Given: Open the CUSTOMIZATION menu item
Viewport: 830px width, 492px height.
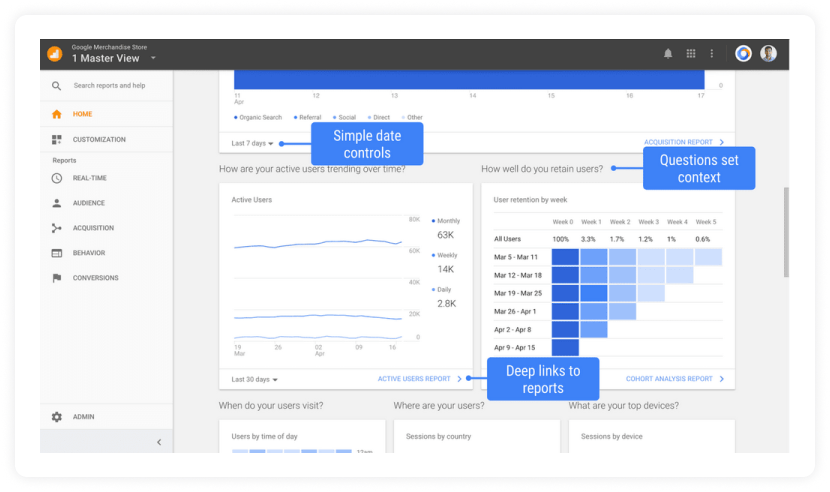Looking at the screenshot, I should click(x=99, y=139).
